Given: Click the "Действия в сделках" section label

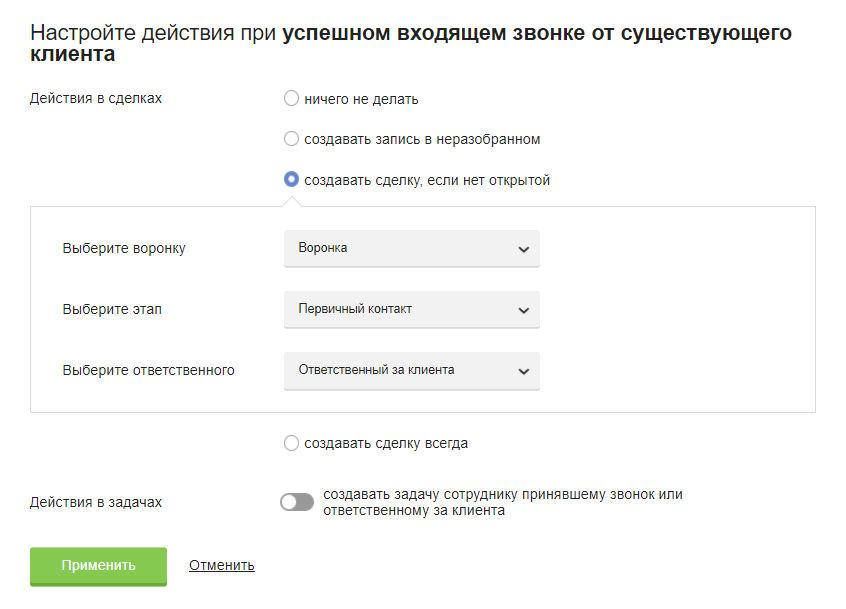Looking at the screenshot, I should coord(96,99).
